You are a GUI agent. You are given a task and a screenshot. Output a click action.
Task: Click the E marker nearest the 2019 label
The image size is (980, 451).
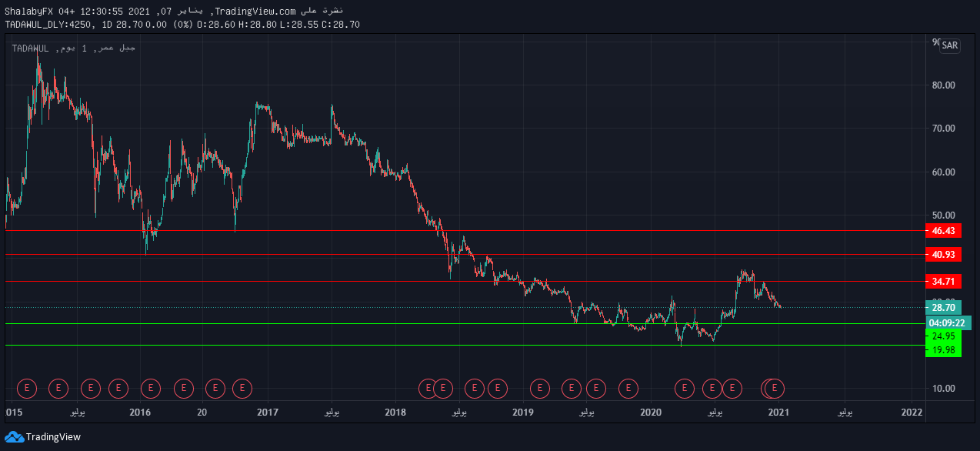[x=540, y=389]
